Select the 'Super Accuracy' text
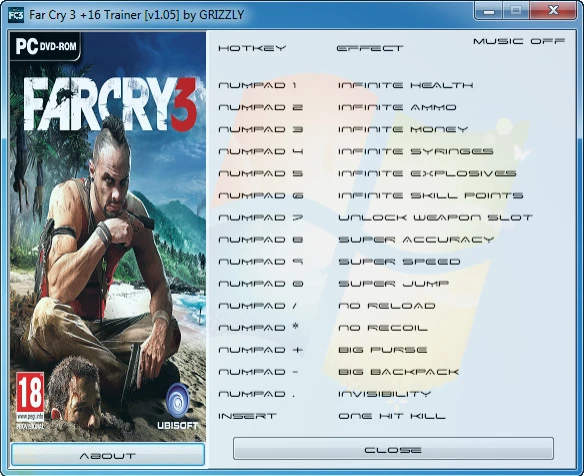 pyautogui.click(x=416, y=239)
